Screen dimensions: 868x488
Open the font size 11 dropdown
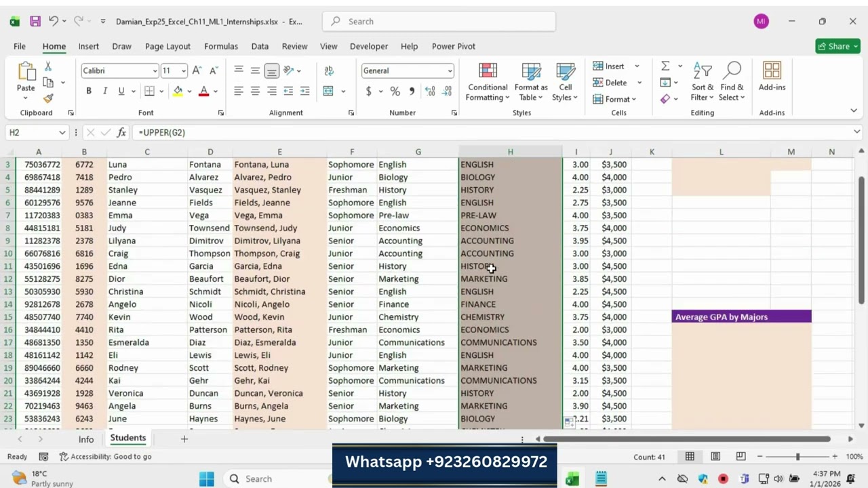pyautogui.click(x=183, y=70)
